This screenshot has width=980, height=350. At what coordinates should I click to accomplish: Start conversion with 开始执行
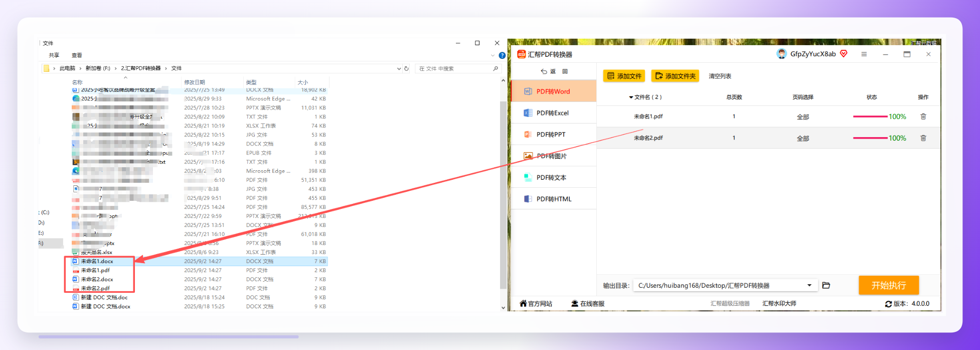[888, 285]
